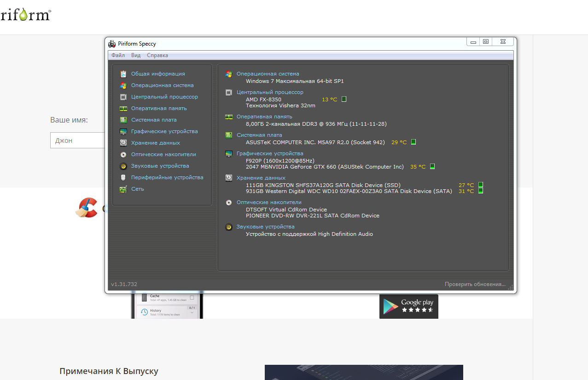This screenshot has width=588, height=380.
Task: Open the Звуковые устройства heading link in summary
Action: click(265, 227)
